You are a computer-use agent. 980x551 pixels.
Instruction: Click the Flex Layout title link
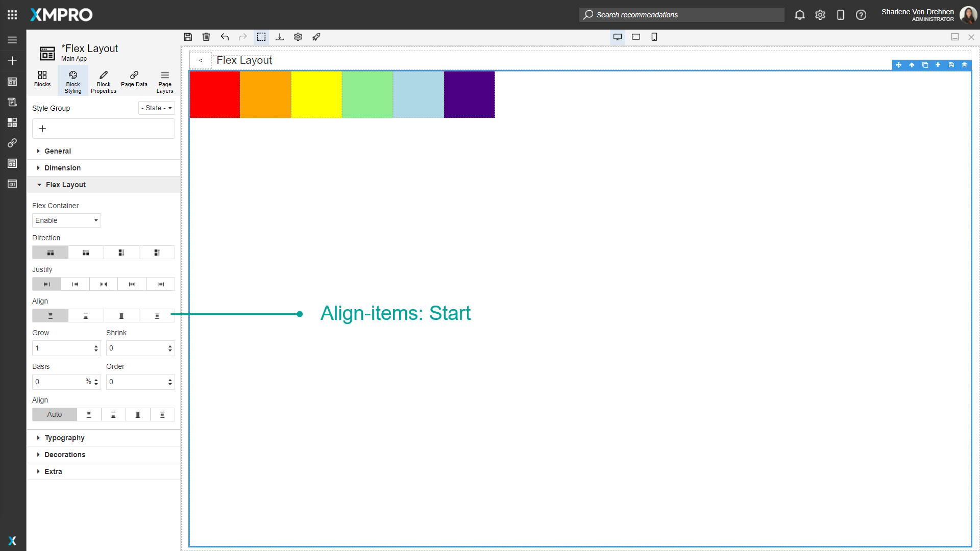[243, 60]
